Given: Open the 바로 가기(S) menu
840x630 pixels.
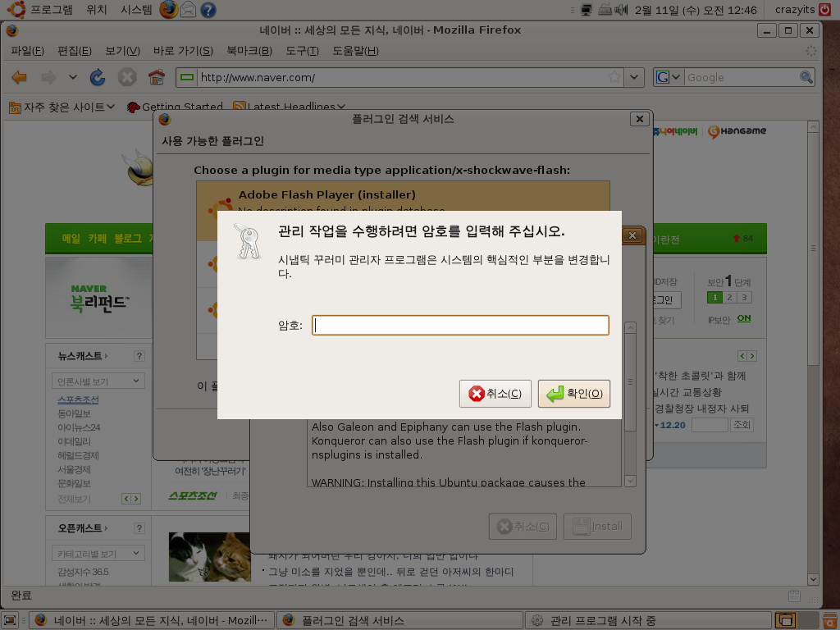Looking at the screenshot, I should [x=183, y=51].
